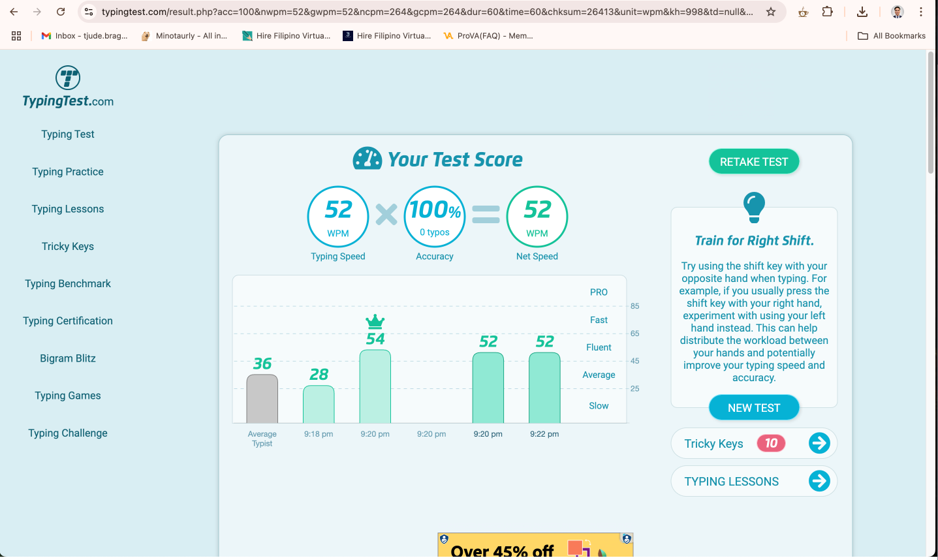Click the coffee cup extension icon
Image resolution: width=938 pixels, height=560 pixels.
804,12
